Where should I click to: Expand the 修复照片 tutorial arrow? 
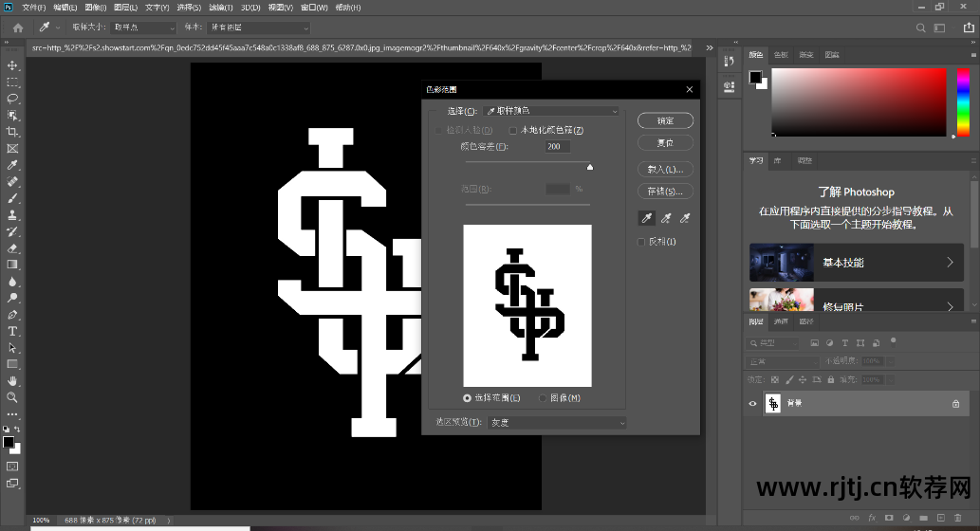tap(950, 306)
